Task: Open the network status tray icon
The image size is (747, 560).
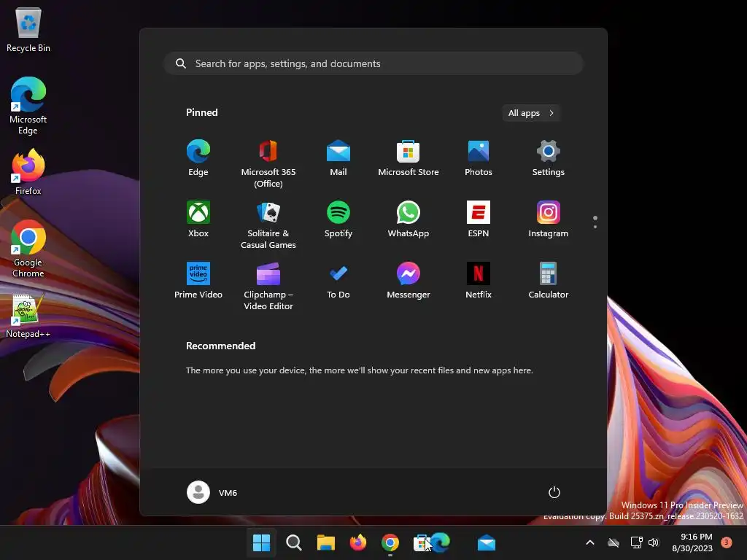Action: click(x=636, y=542)
